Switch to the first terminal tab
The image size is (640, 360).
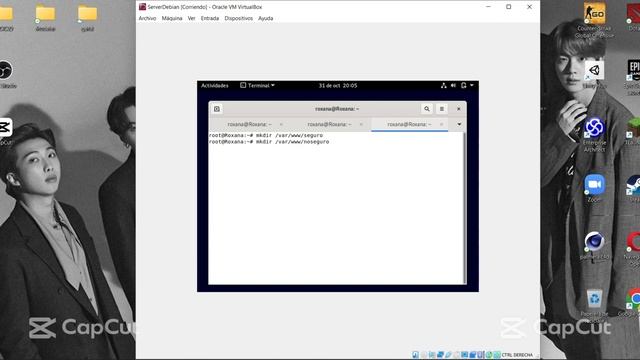click(x=249, y=124)
